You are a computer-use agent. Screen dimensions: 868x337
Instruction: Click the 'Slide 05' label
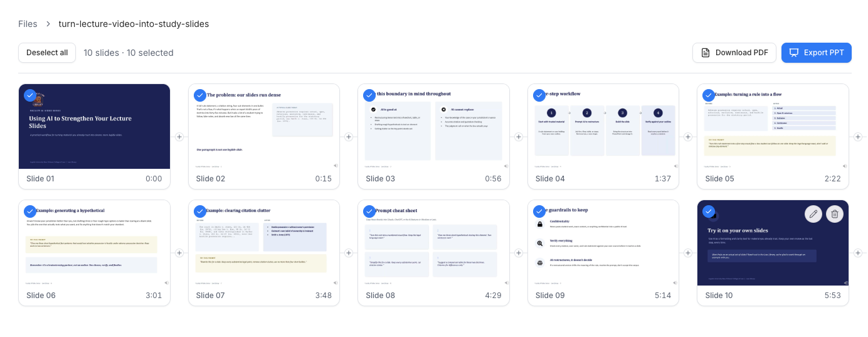(719, 179)
